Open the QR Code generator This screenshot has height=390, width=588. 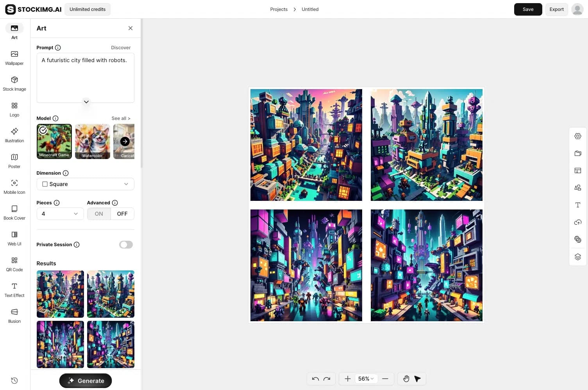(14, 264)
